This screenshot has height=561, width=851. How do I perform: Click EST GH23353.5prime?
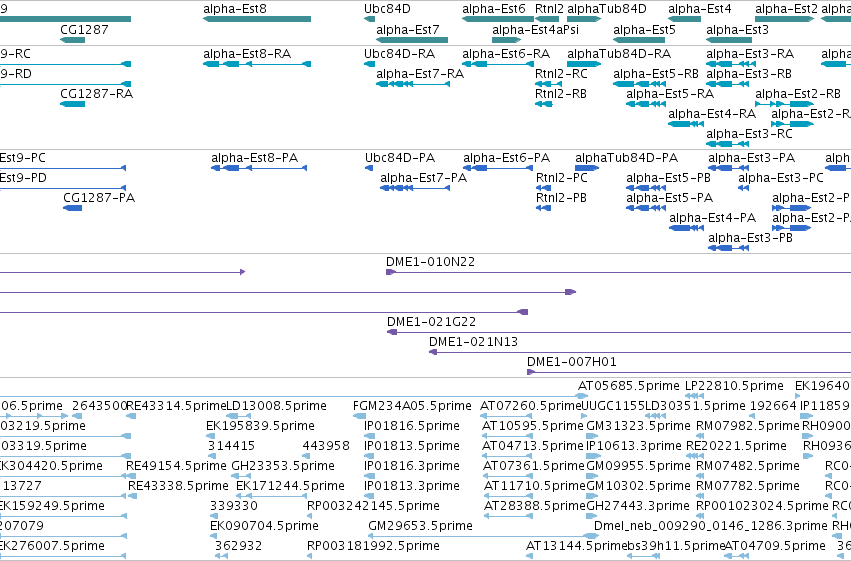click(x=283, y=466)
